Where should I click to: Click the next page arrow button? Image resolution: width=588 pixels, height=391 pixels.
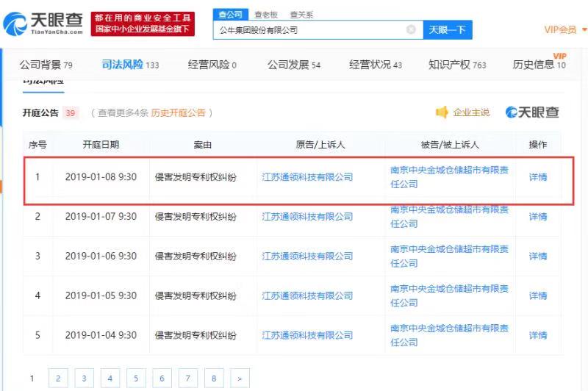[240, 379]
